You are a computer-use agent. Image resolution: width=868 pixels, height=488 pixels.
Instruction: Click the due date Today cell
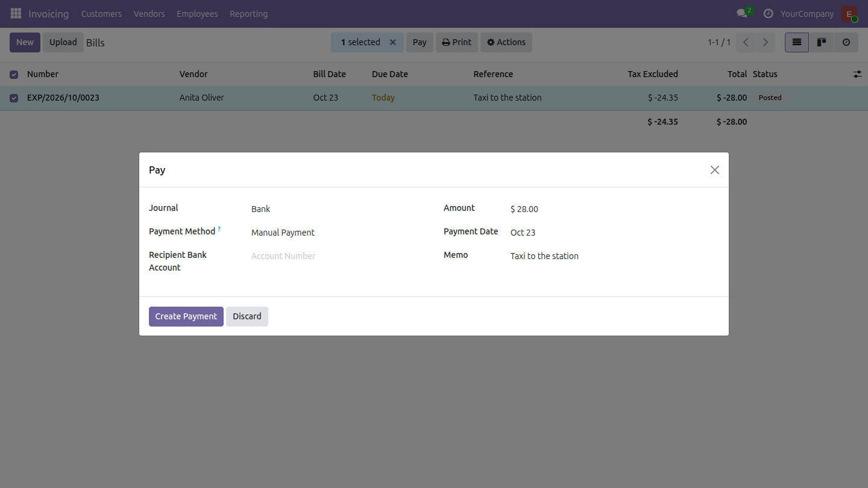tap(383, 98)
